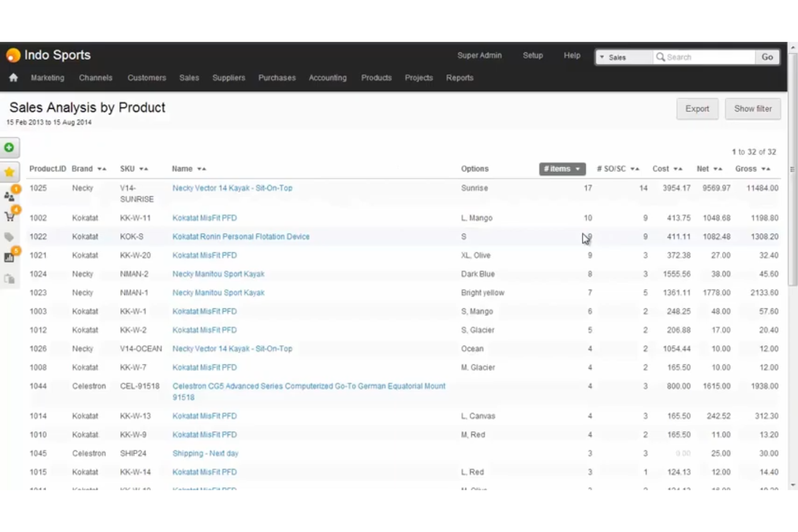Sort table by # SO/SC column
798x532 pixels.
tap(617, 169)
